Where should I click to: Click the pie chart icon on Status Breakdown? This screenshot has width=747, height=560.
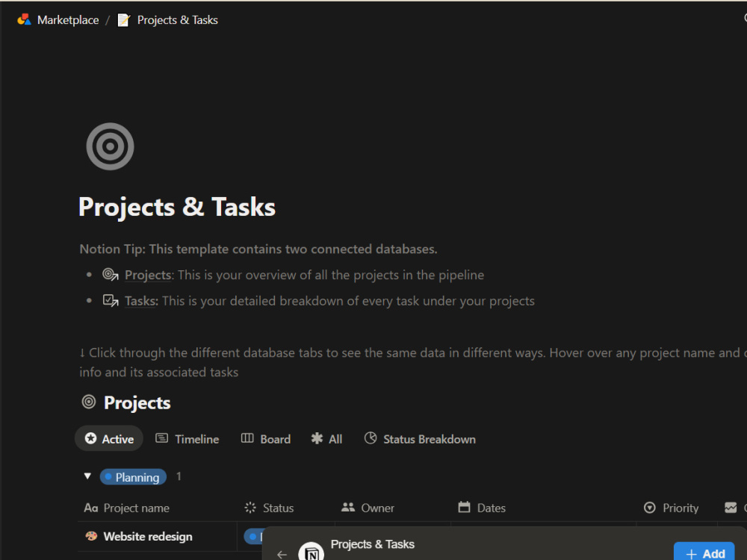tap(371, 438)
